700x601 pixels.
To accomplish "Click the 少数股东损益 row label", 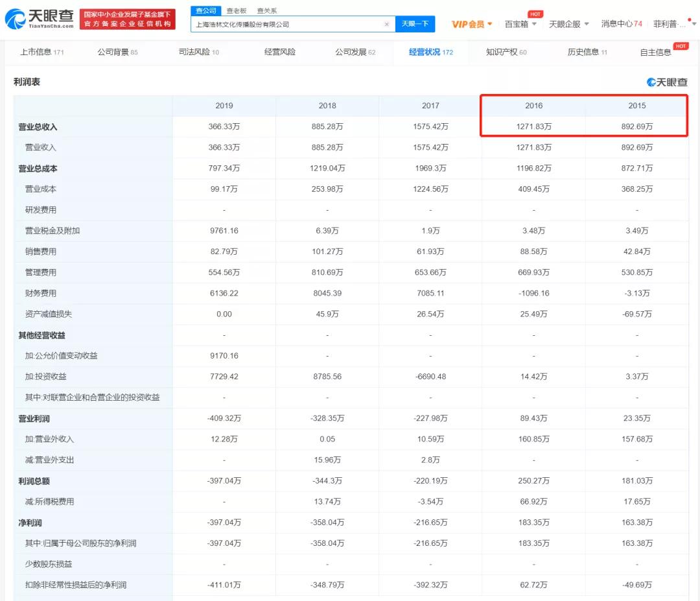I will [x=48, y=564].
